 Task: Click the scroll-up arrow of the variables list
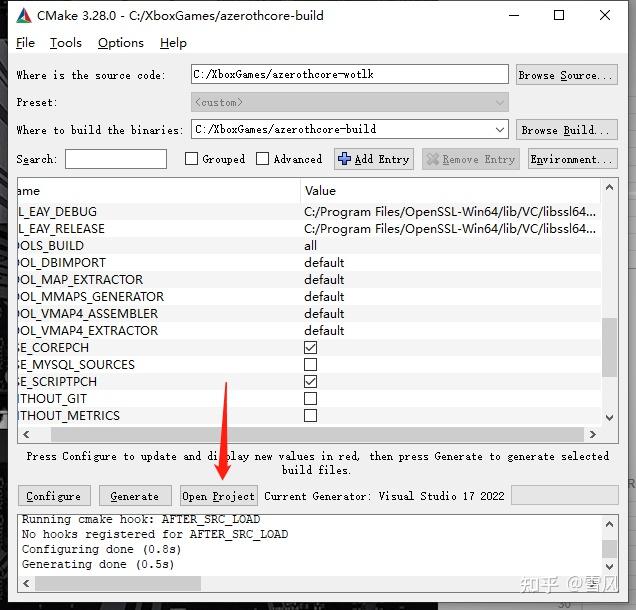pyautogui.click(x=610, y=190)
